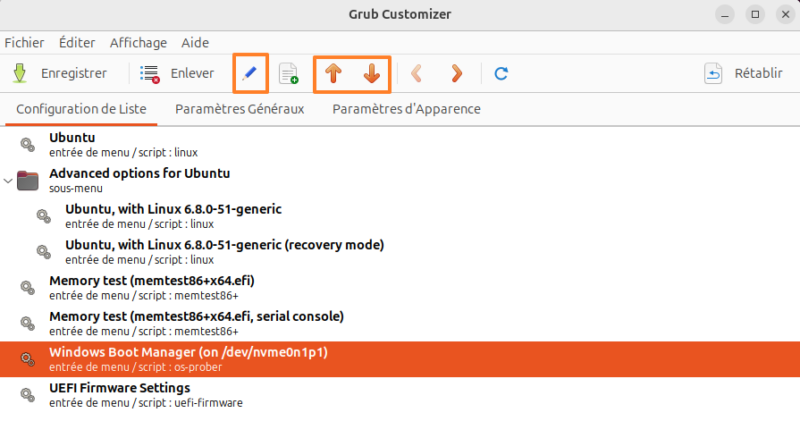Click the Enlever button label

coord(192,73)
